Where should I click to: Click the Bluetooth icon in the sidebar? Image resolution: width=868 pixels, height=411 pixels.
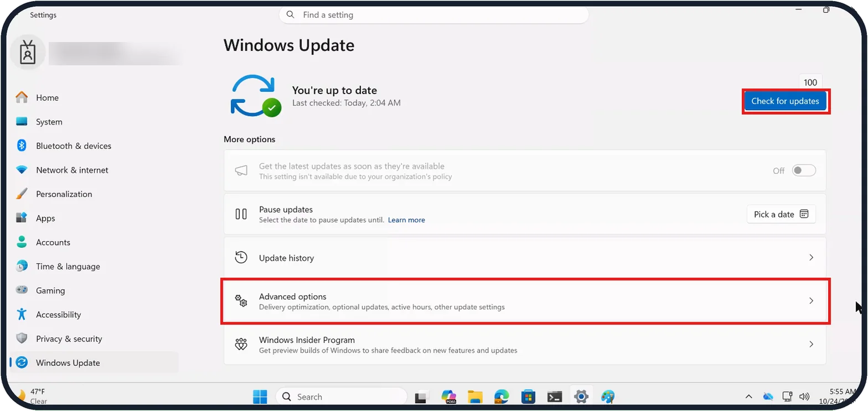click(22, 145)
